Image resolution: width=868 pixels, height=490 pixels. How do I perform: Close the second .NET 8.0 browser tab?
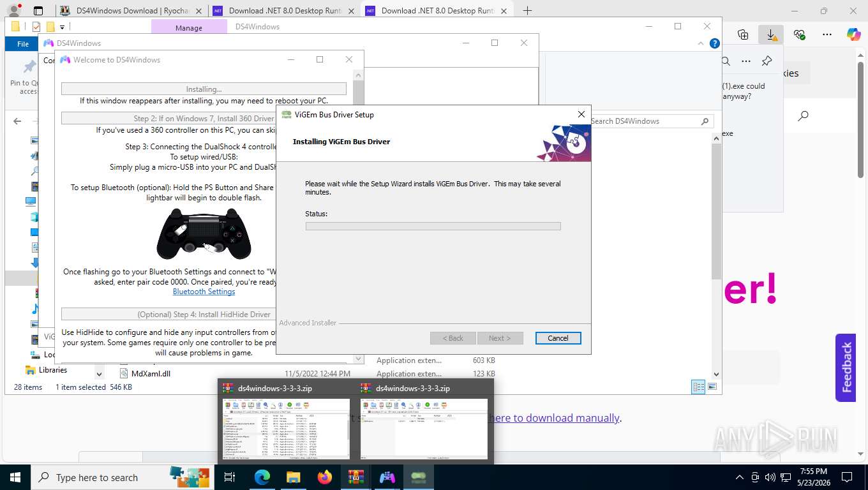(504, 11)
